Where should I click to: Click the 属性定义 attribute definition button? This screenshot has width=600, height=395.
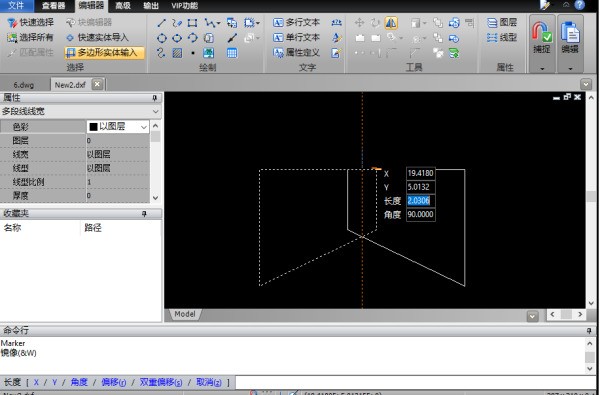click(x=296, y=52)
